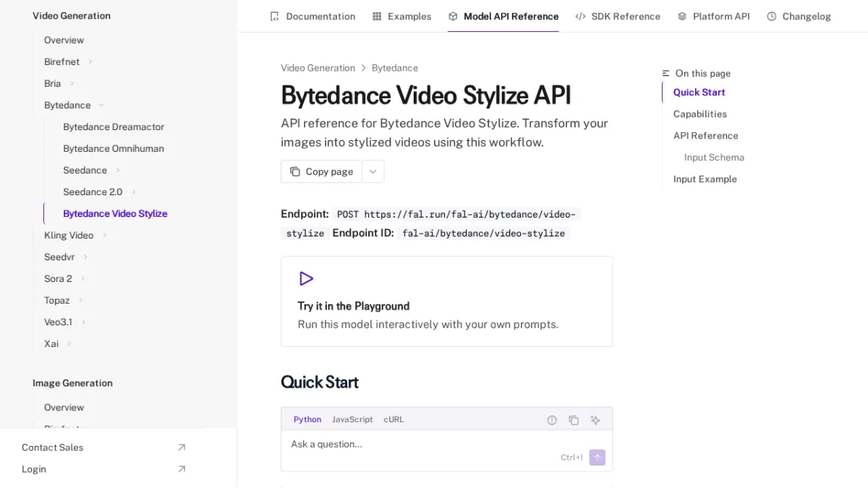Click the endpoint ID fal-ai/bytedance/video-stylize code
This screenshot has height=488, width=868.
483,233
